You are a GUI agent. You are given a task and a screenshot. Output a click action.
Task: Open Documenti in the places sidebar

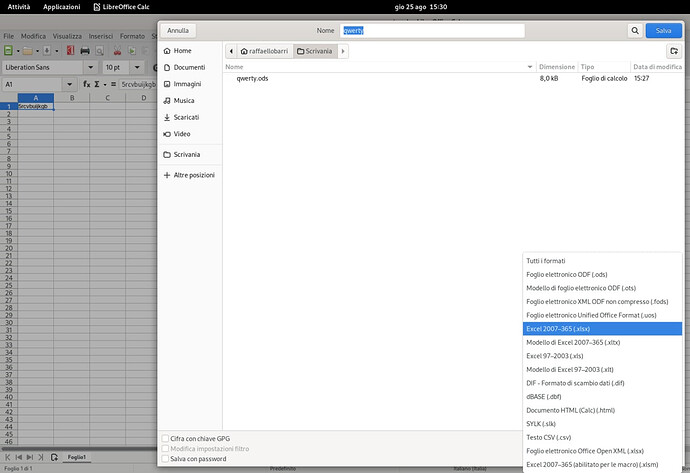pos(190,67)
